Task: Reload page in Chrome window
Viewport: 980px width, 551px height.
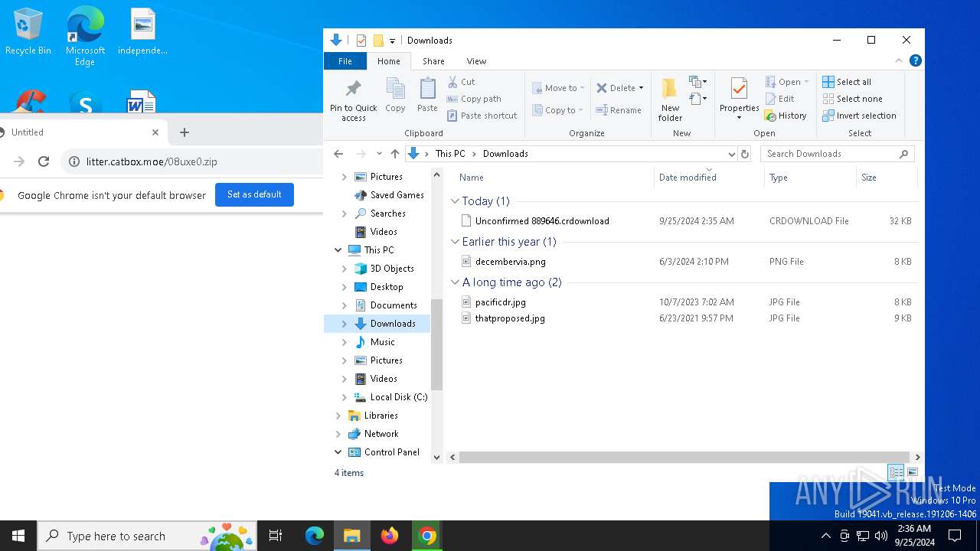Action: (x=44, y=161)
